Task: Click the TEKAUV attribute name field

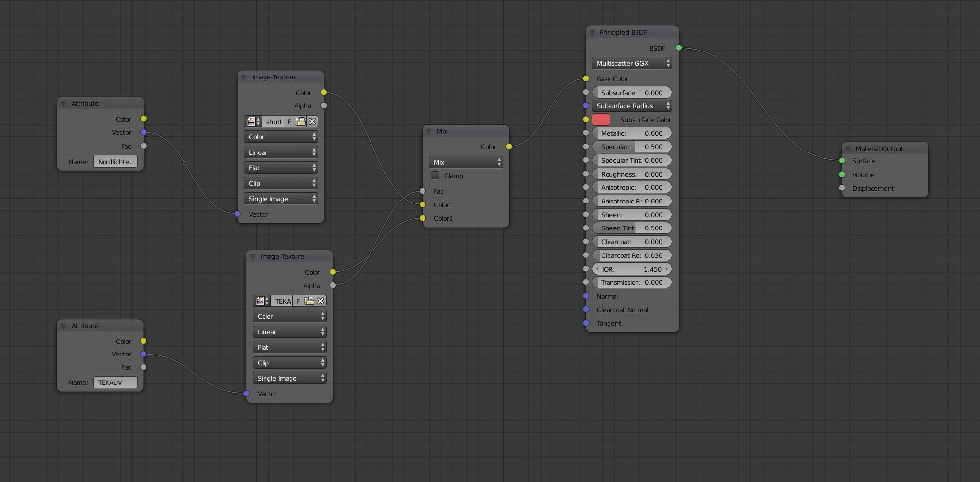Action: click(x=116, y=382)
